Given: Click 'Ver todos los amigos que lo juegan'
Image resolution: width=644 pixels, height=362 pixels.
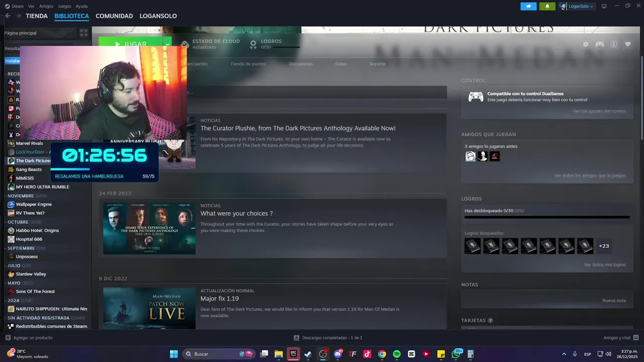Looking at the screenshot, I should (x=590, y=175).
